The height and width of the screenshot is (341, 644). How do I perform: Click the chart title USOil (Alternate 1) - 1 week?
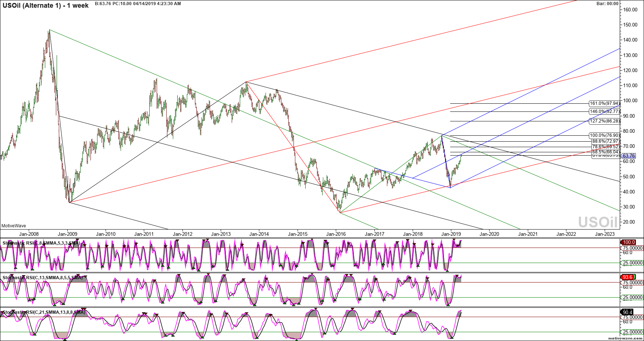[x=46, y=6]
